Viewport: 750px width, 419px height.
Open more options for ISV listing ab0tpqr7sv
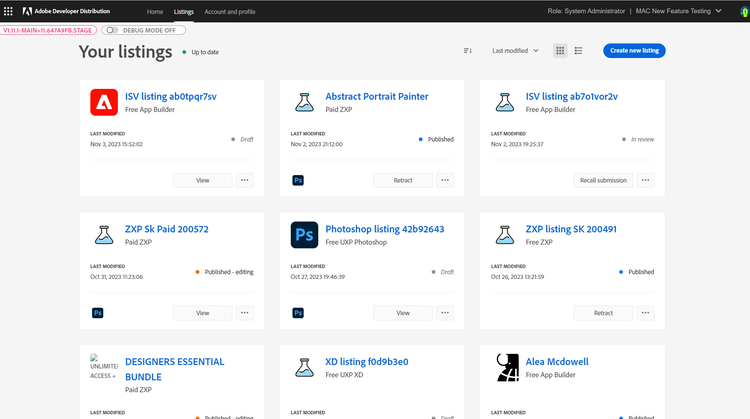pos(244,180)
